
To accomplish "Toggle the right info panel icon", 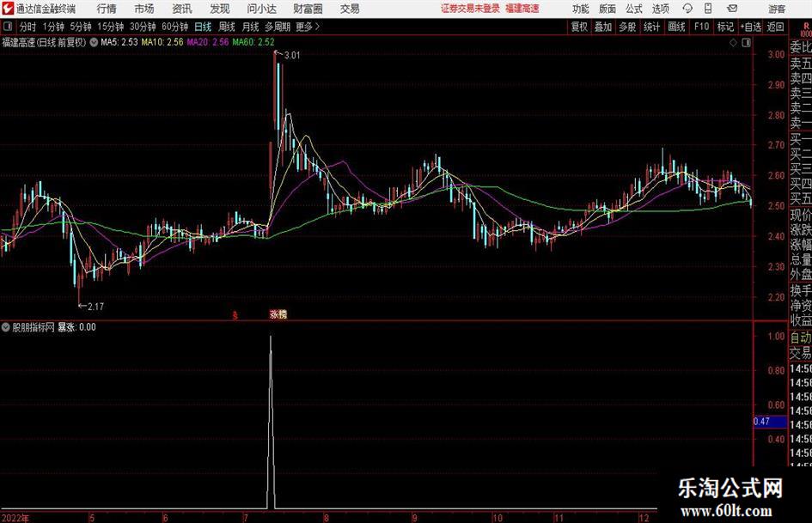I will pyautogui.click(x=746, y=43).
